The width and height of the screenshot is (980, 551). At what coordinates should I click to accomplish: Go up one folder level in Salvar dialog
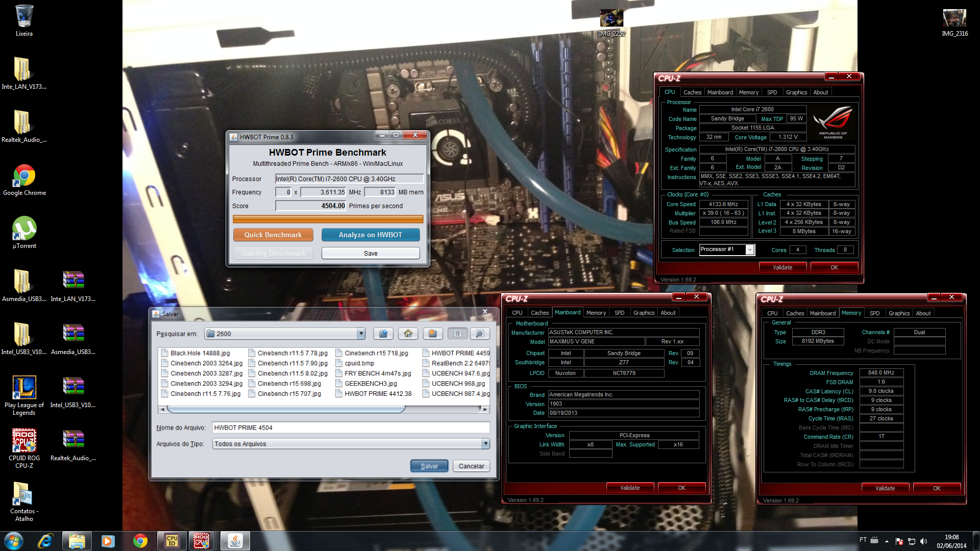point(383,334)
